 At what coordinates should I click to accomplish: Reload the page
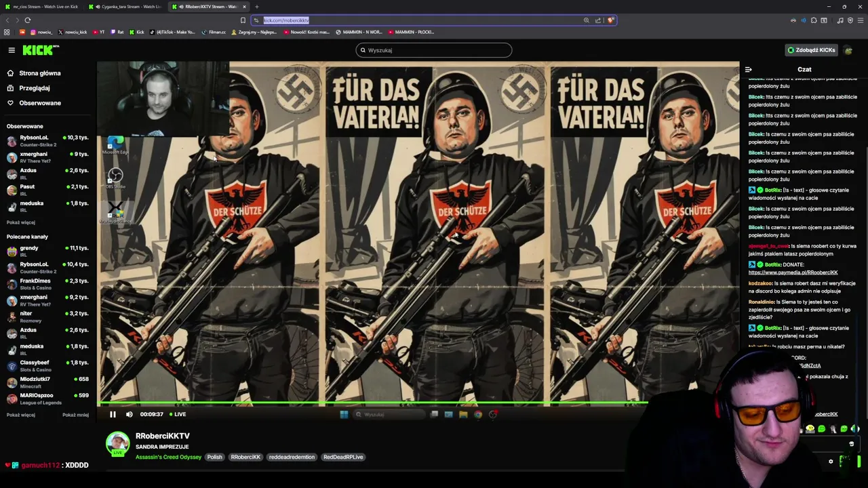point(28,20)
